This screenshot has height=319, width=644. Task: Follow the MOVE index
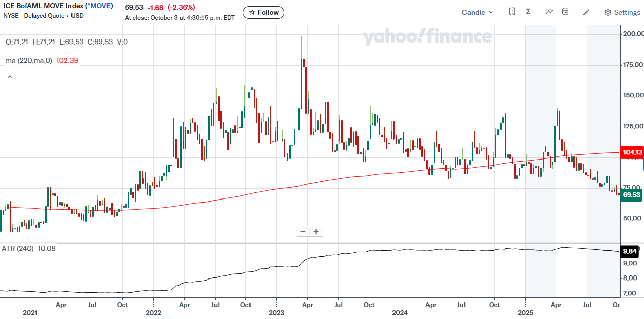point(264,12)
